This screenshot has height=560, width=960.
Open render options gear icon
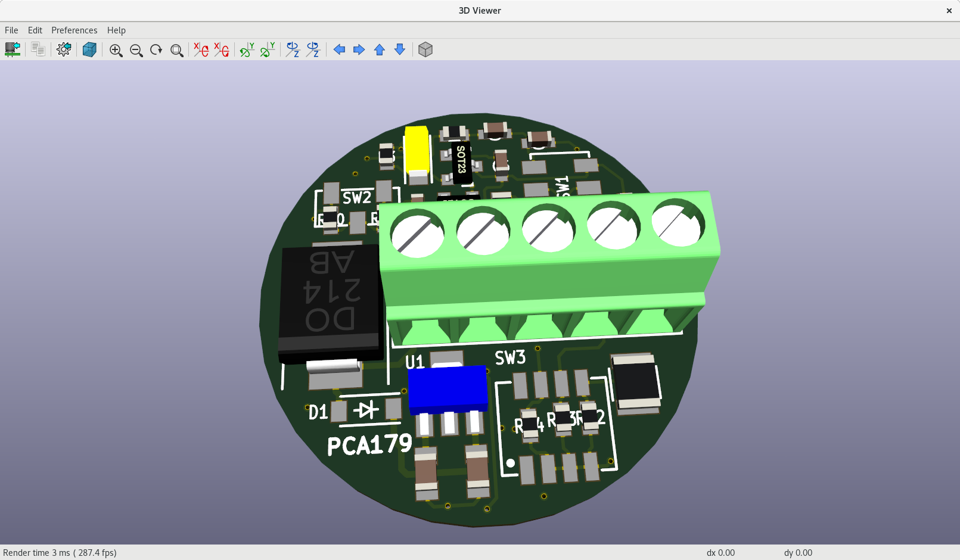click(64, 49)
